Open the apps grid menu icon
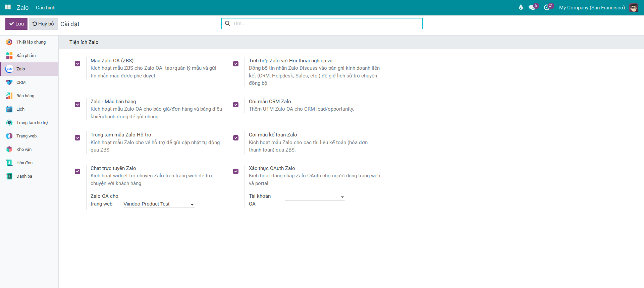Viewport: 644px width, 288px height. pos(8,7)
